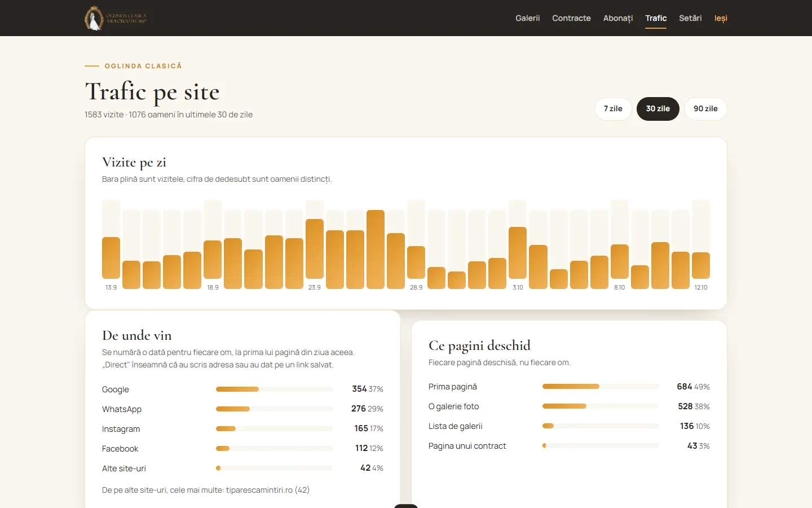Click the Alte site-uri row label
This screenshot has height=508, width=812.
(124, 468)
